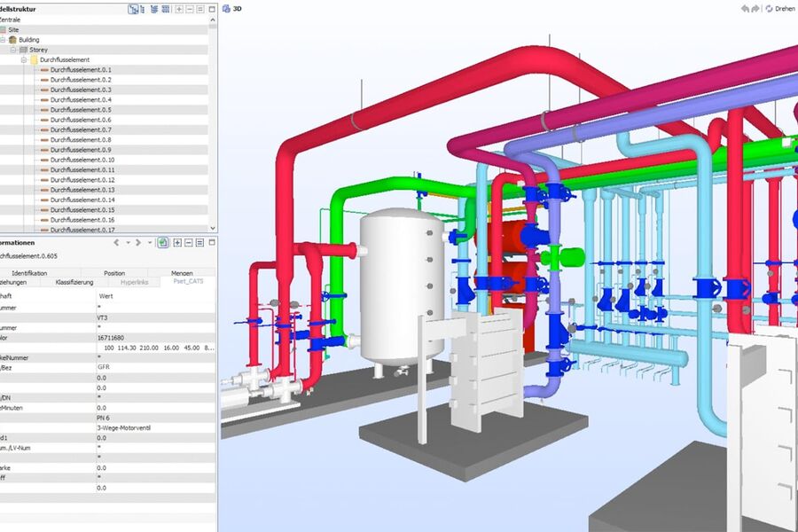The height and width of the screenshot is (532, 798).
Task: Expand all property groups in Informationen panel
Action: pyautogui.click(x=177, y=242)
